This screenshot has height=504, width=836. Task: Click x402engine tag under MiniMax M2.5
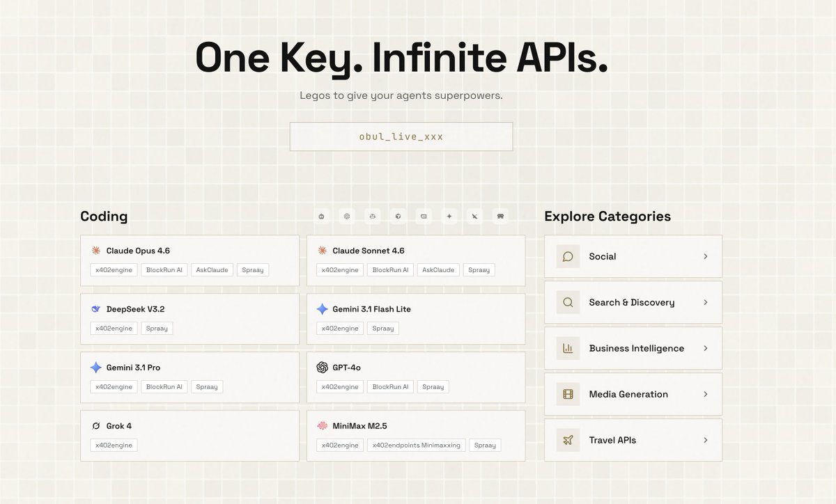[x=340, y=446]
